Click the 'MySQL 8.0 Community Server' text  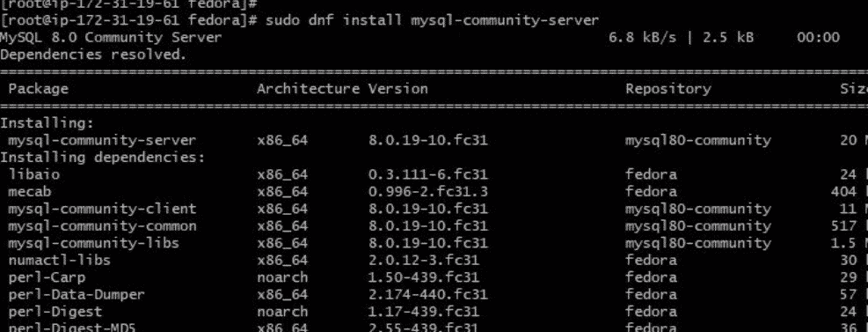pyautogui.click(x=111, y=38)
